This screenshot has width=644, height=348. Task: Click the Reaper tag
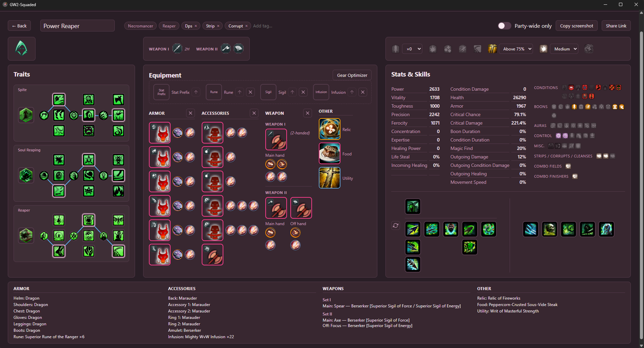coord(169,26)
